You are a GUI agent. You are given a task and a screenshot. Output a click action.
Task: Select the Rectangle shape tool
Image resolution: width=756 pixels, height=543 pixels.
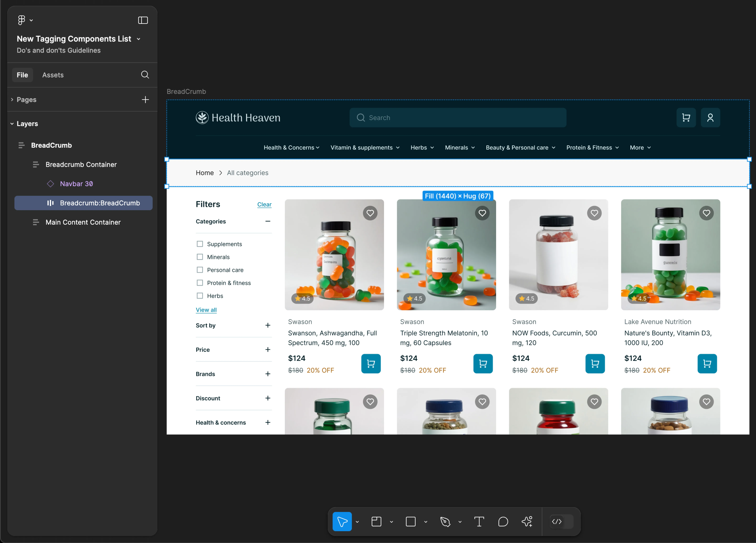click(411, 522)
